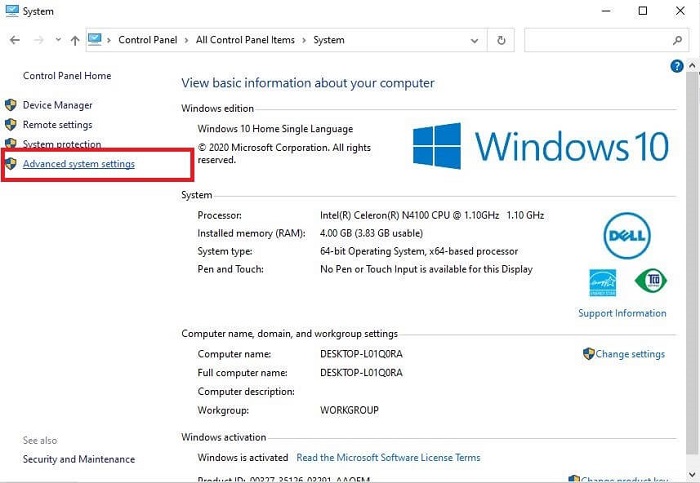Open Support Information link

(622, 313)
